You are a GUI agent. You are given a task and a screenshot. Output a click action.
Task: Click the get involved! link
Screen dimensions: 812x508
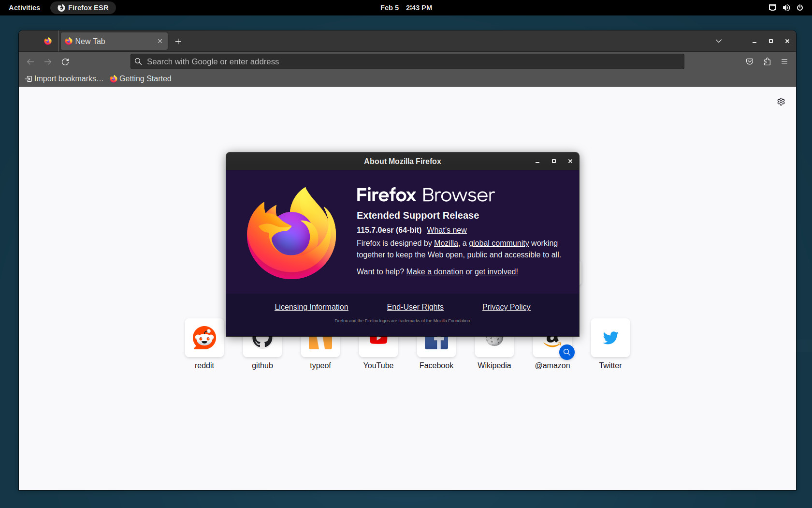click(496, 272)
